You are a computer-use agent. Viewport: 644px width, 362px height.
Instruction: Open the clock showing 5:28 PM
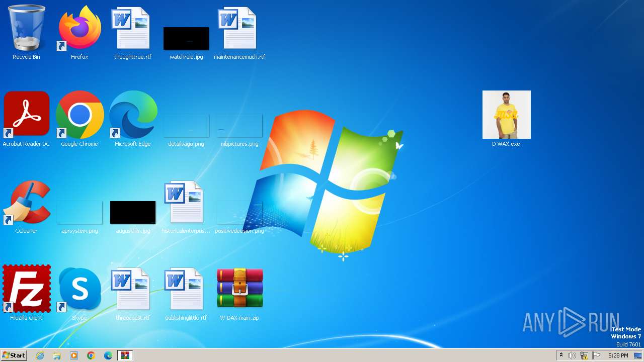point(618,355)
